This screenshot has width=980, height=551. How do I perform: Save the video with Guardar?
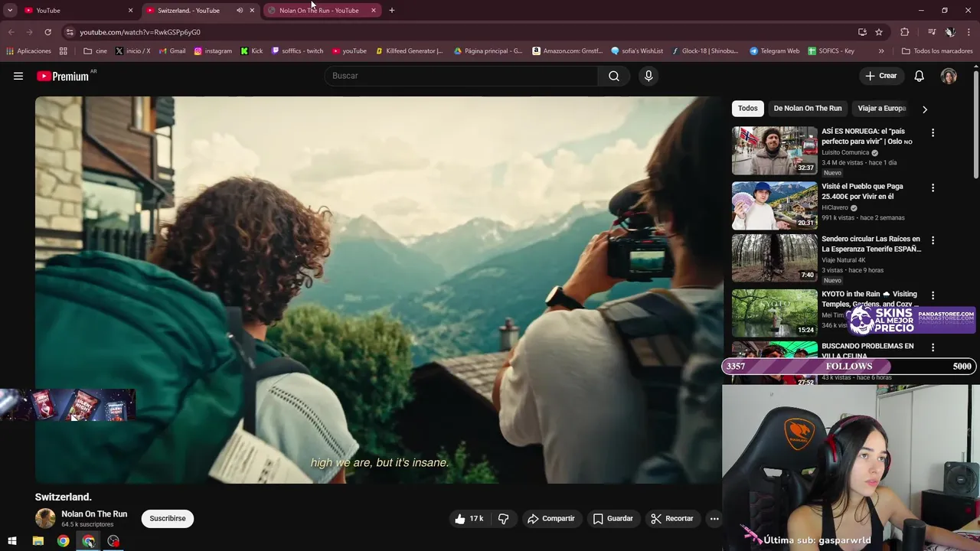(x=613, y=518)
